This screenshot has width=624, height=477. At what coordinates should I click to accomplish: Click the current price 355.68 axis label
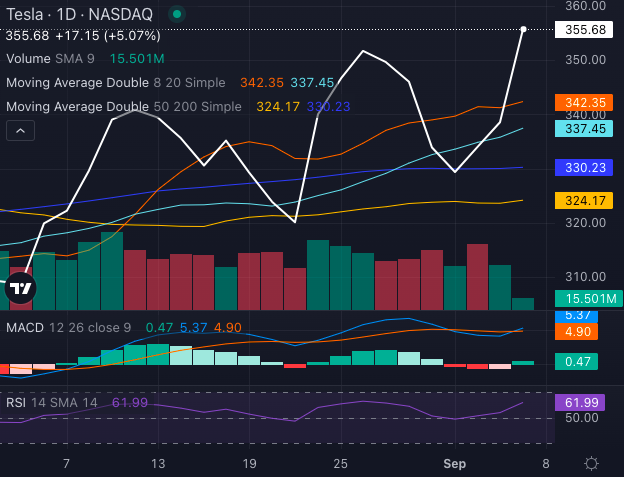tap(585, 30)
